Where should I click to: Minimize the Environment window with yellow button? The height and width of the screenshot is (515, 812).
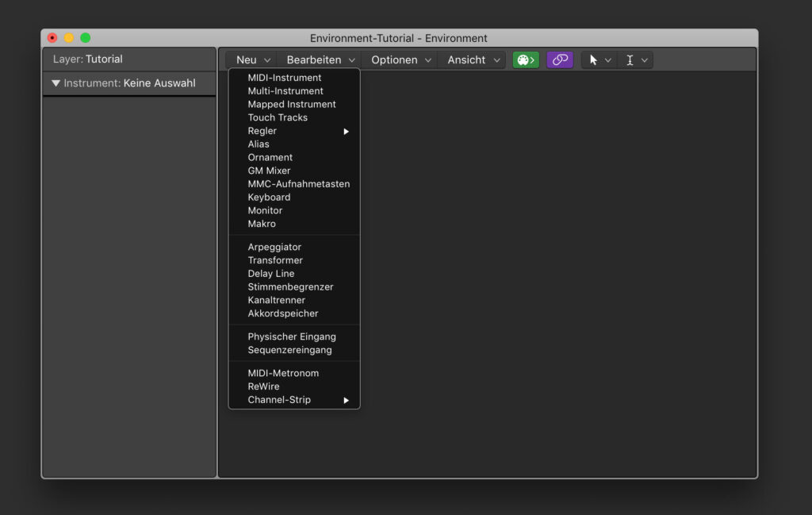69,38
